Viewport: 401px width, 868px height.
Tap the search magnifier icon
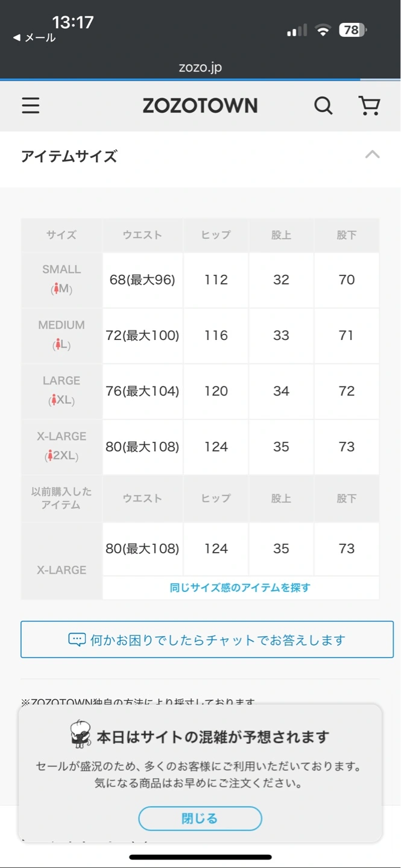click(x=323, y=106)
